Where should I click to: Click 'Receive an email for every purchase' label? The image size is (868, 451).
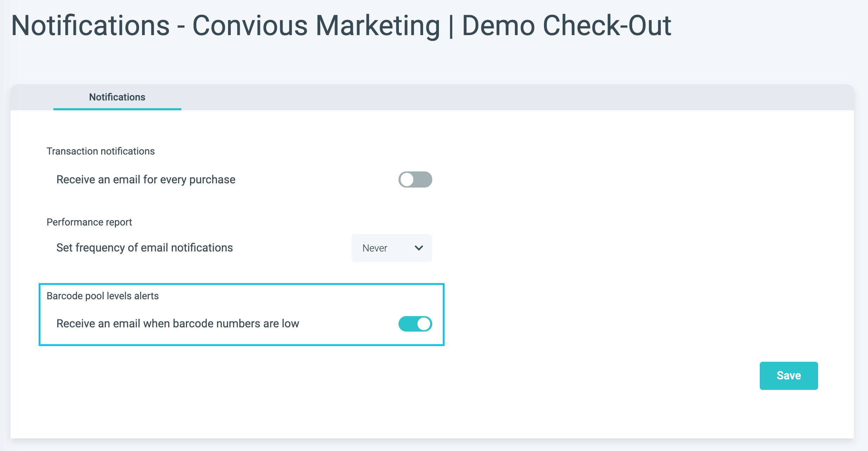pos(146,179)
